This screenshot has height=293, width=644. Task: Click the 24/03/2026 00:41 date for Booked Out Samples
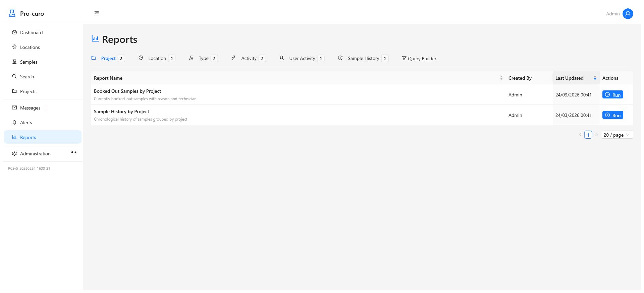(574, 95)
